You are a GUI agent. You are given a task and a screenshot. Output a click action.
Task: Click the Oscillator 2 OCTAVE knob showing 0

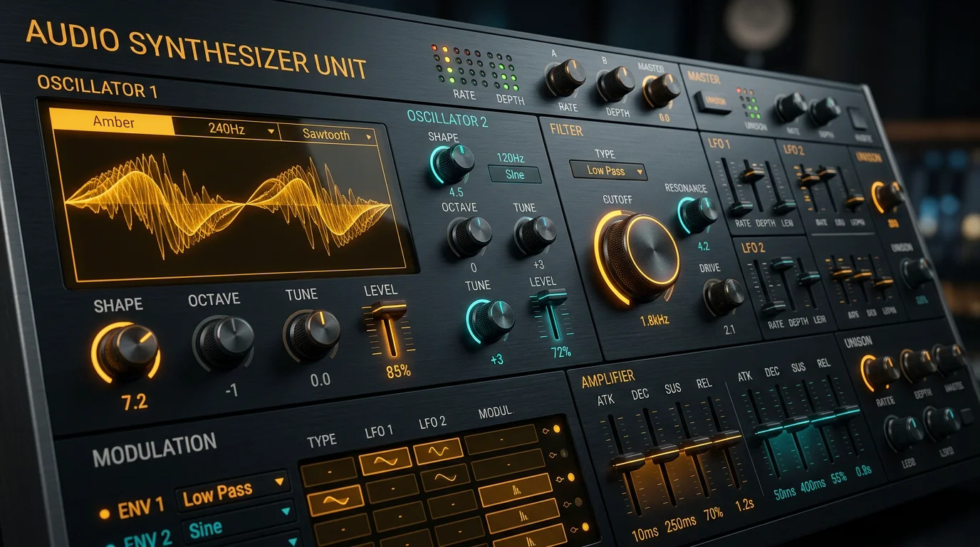(469, 236)
